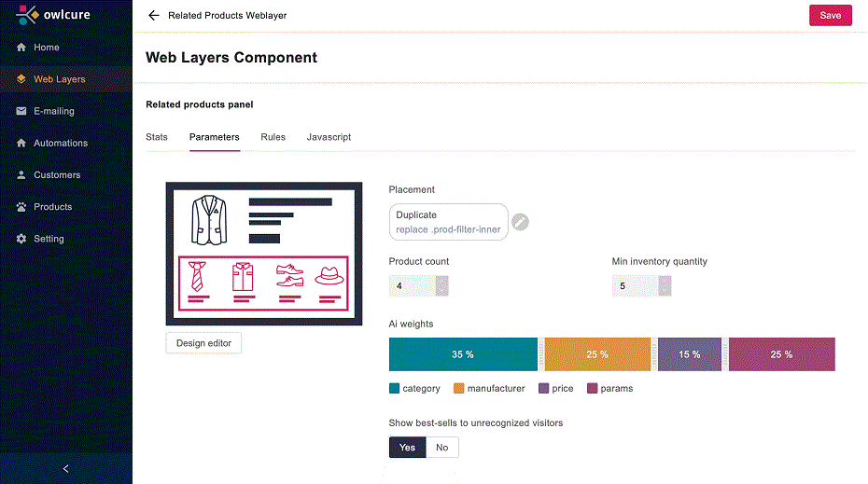Switch to the Javascript tab

click(x=329, y=137)
